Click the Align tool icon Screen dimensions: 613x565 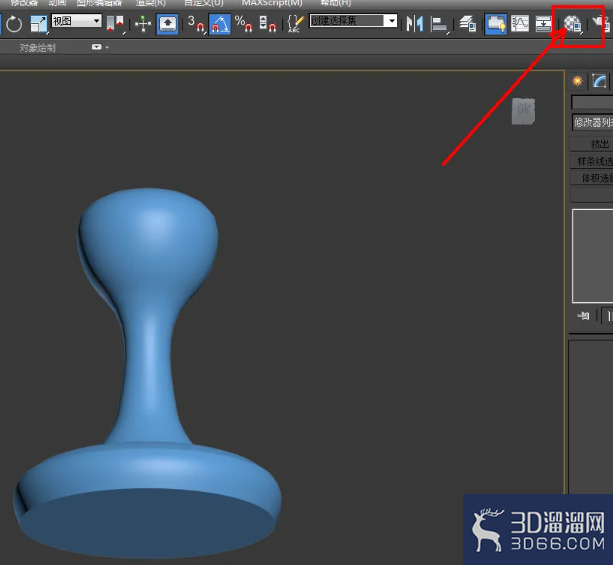click(439, 25)
